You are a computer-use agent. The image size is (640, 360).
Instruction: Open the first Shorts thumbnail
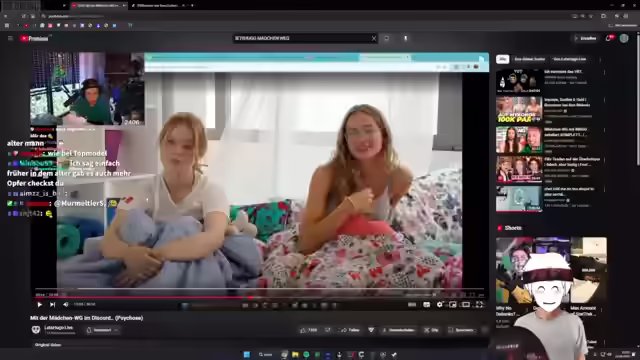pos(513,270)
